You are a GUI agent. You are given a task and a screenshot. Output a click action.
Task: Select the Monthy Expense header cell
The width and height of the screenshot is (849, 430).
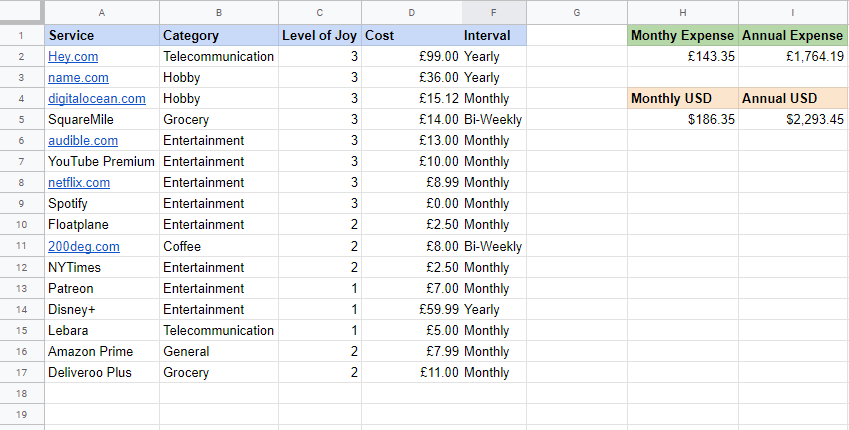(x=683, y=36)
